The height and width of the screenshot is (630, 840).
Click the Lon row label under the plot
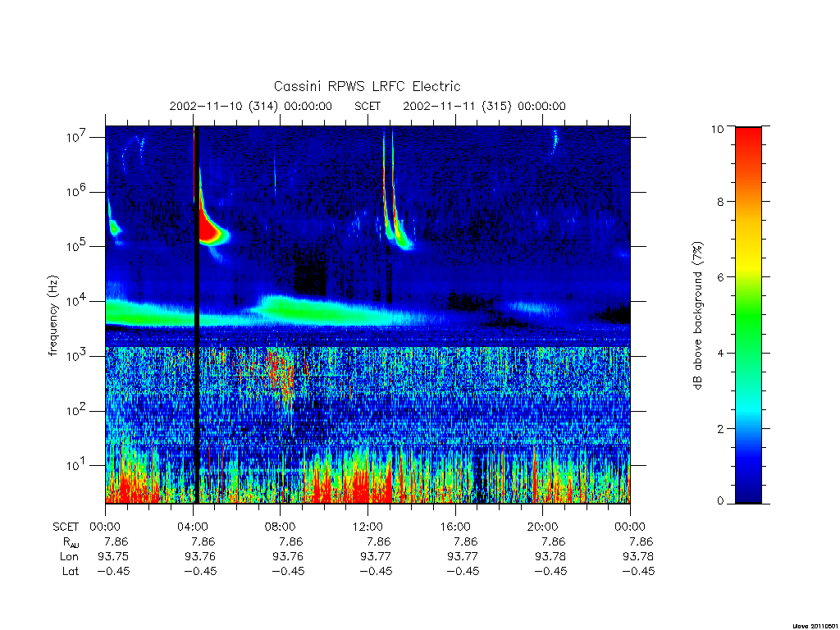click(69, 557)
